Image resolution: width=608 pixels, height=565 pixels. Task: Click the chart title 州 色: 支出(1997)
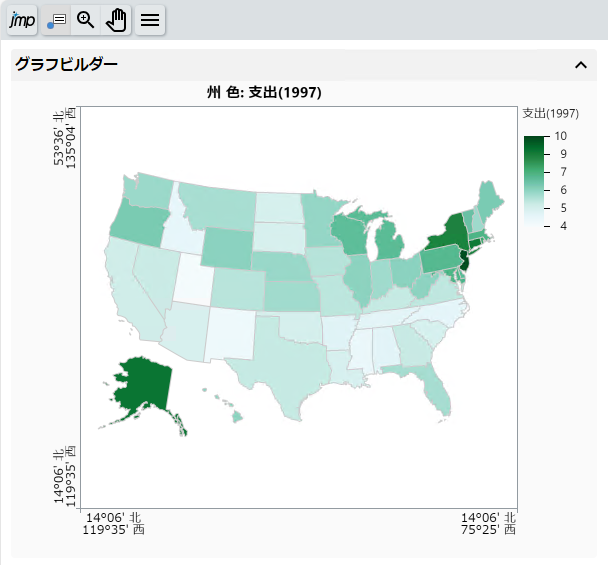tap(264, 92)
